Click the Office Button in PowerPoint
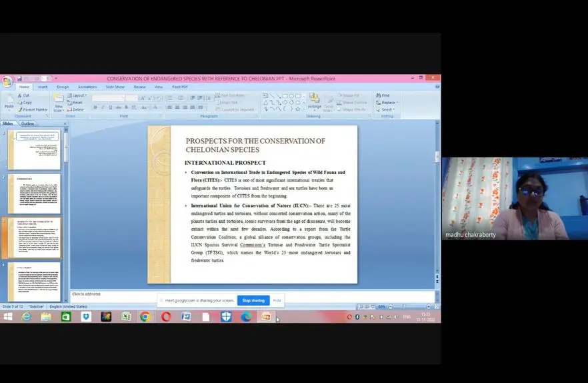The image size is (588, 383). point(7,81)
